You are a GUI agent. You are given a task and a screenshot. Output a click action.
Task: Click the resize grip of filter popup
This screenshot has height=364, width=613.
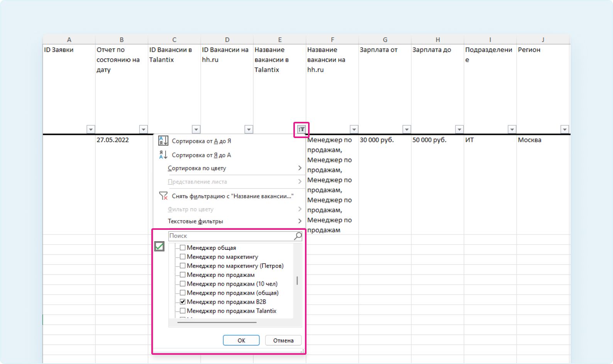tap(302, 351)
